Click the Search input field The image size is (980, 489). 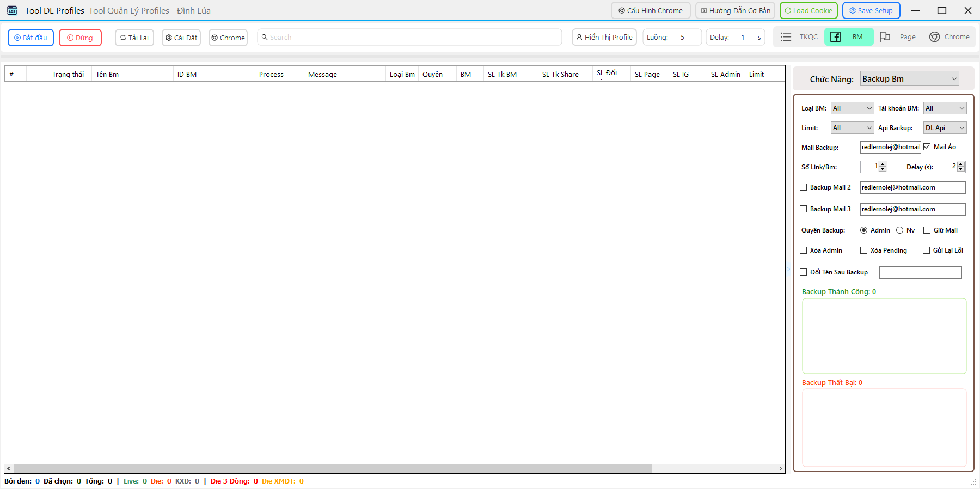point(409,37)
